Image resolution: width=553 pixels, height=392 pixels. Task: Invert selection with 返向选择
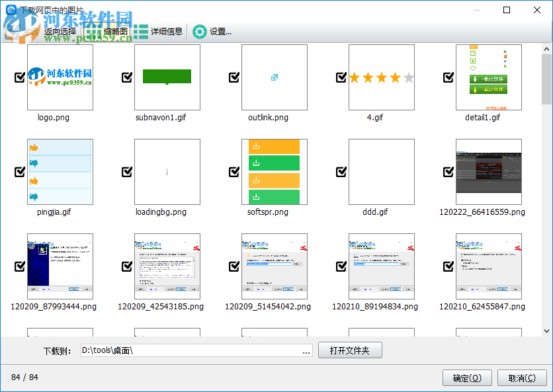(x=60, y=32)
